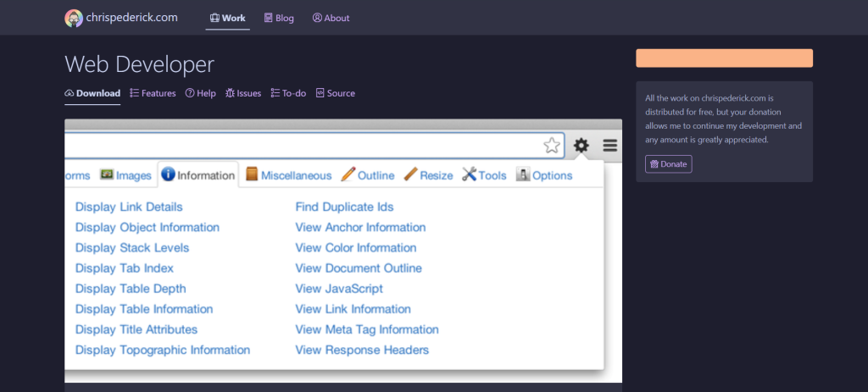The image size is (868, 392).
Task: Click the donation description text
Action: tap(723, 119)
